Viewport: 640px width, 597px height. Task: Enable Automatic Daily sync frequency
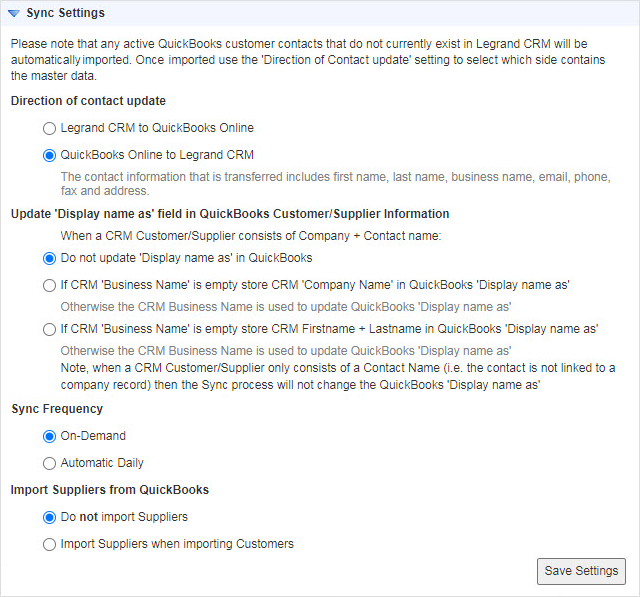pyautogui.click(x=50, y=463)
